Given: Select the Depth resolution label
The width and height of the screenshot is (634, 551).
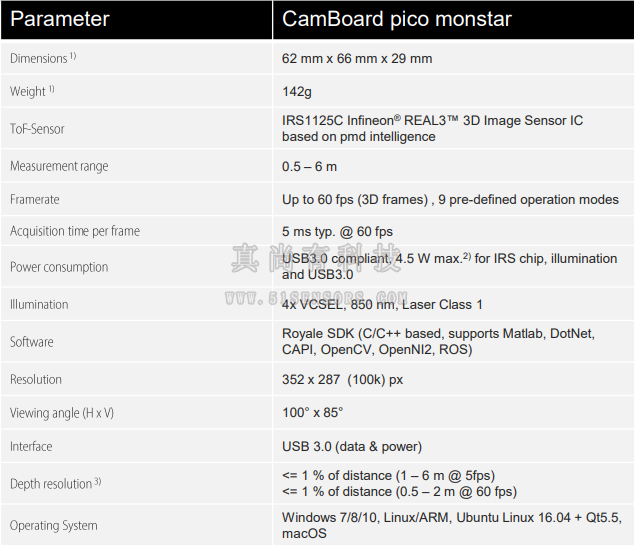Looking at the screenshot, I should [55, 483].
